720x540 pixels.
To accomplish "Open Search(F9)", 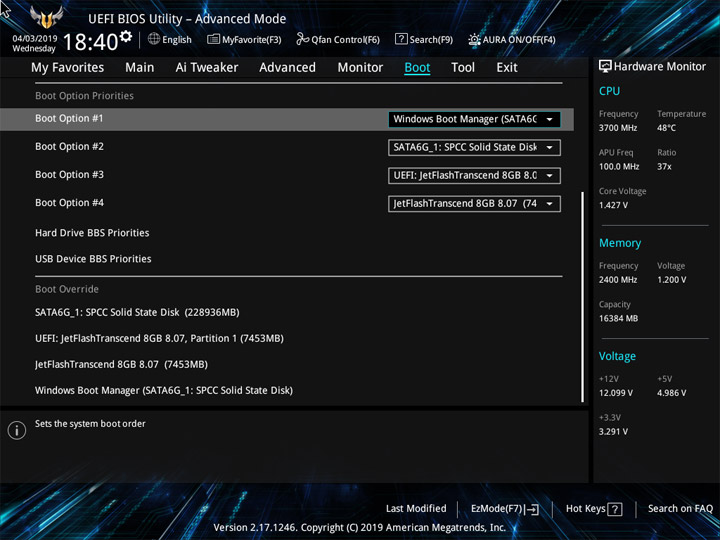I will (x=424, y=39).
